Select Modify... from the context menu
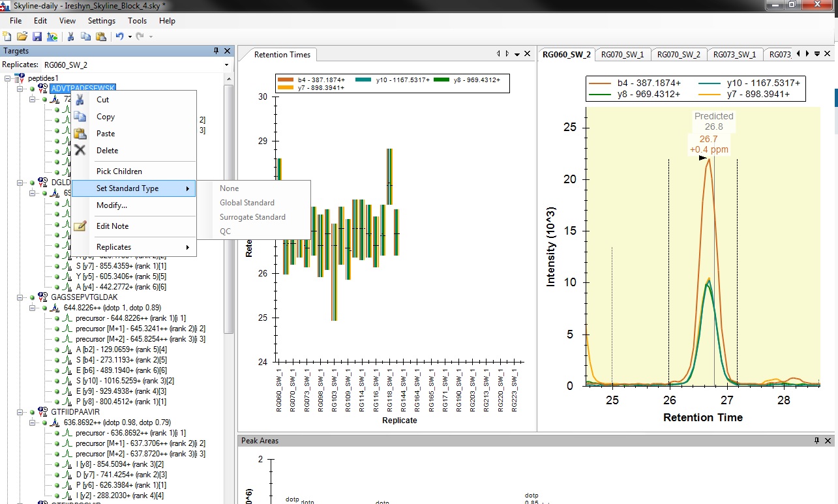This screenshot has width=838, height=504. tap(112, 205)
